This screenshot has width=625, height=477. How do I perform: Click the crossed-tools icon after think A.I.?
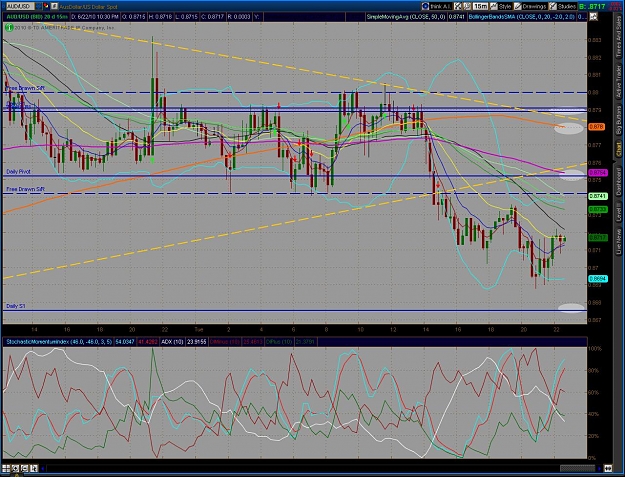click(458, 6)
